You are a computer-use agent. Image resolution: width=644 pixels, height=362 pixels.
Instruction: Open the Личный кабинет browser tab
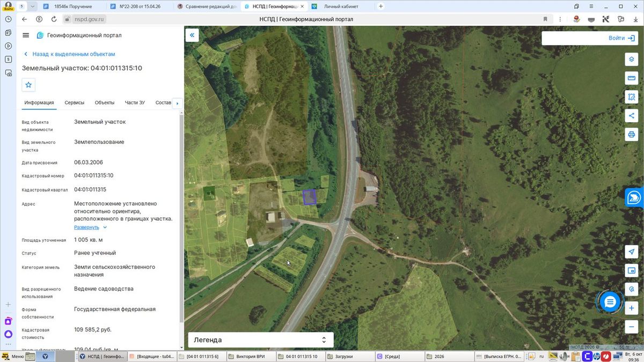pyautogui.click(x=342, y=6)
